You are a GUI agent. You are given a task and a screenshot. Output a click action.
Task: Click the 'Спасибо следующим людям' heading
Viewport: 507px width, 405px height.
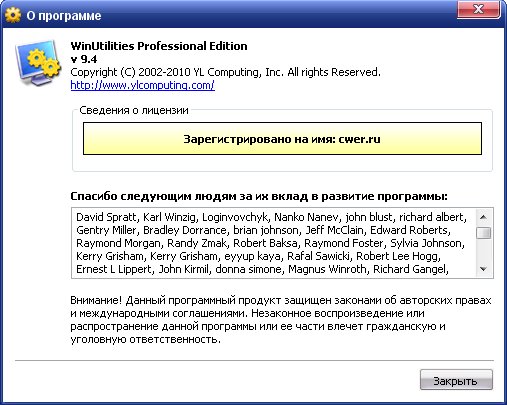tap(259, 196)
